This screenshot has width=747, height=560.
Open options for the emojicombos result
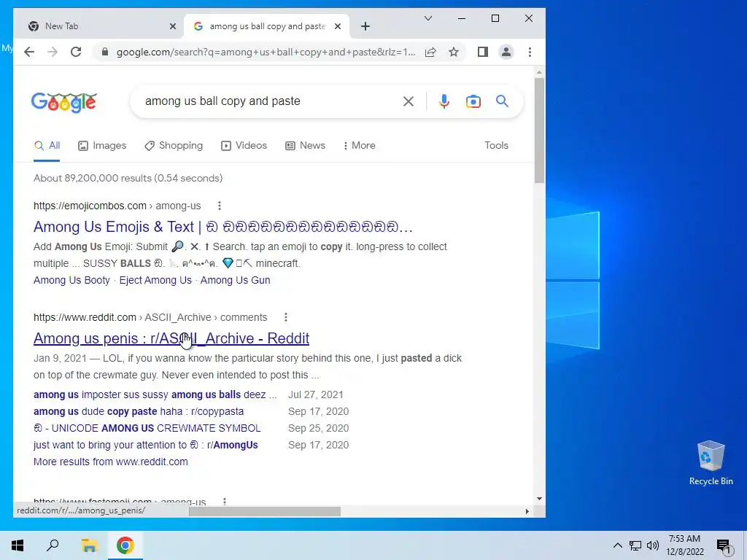(219, 206)
